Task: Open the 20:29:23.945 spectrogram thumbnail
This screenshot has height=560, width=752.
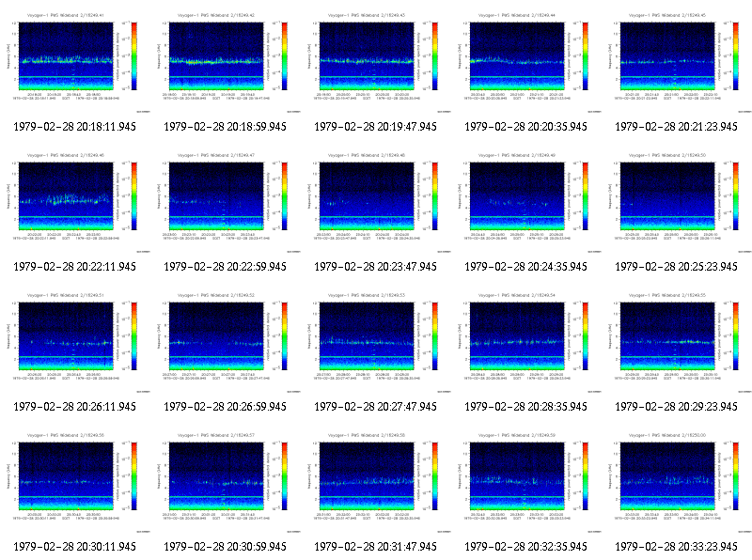Action: (x=677, y=343)
